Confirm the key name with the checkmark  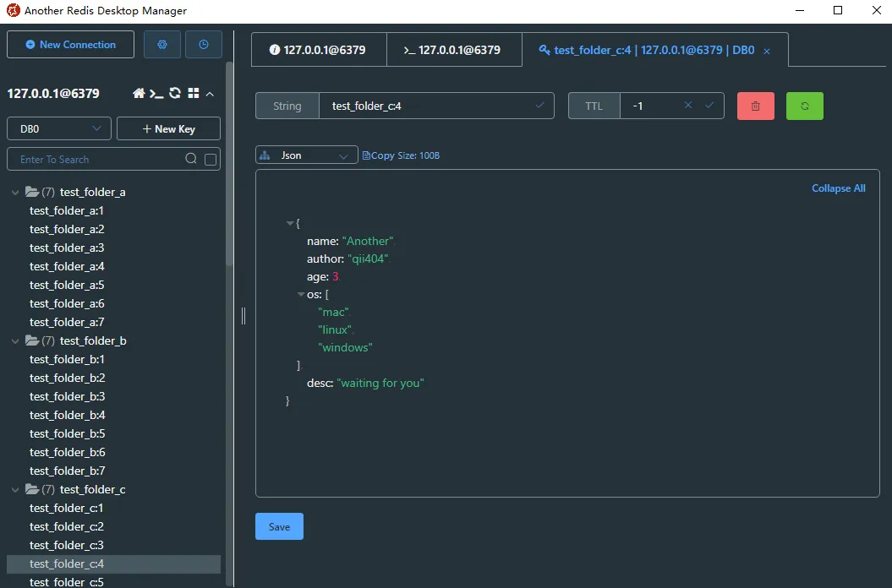point(540,106)
